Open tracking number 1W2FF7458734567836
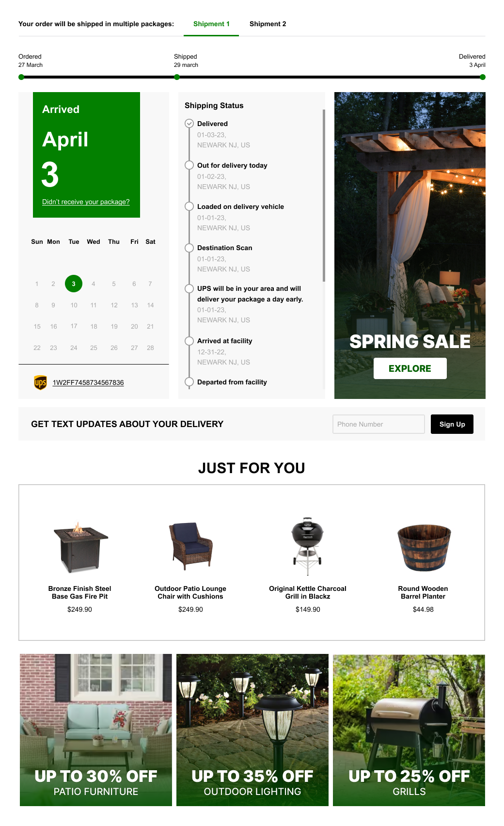 pos(88,382)
